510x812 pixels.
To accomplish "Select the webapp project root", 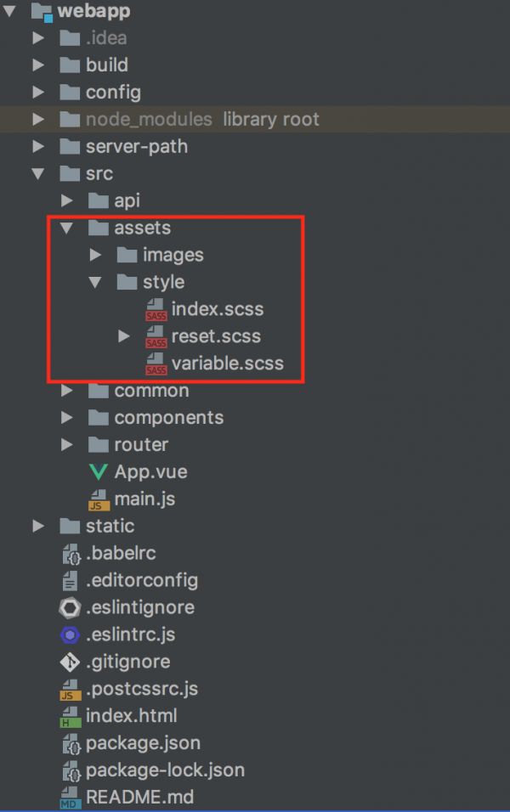I will pyautogui.click(x=93, y=11).
